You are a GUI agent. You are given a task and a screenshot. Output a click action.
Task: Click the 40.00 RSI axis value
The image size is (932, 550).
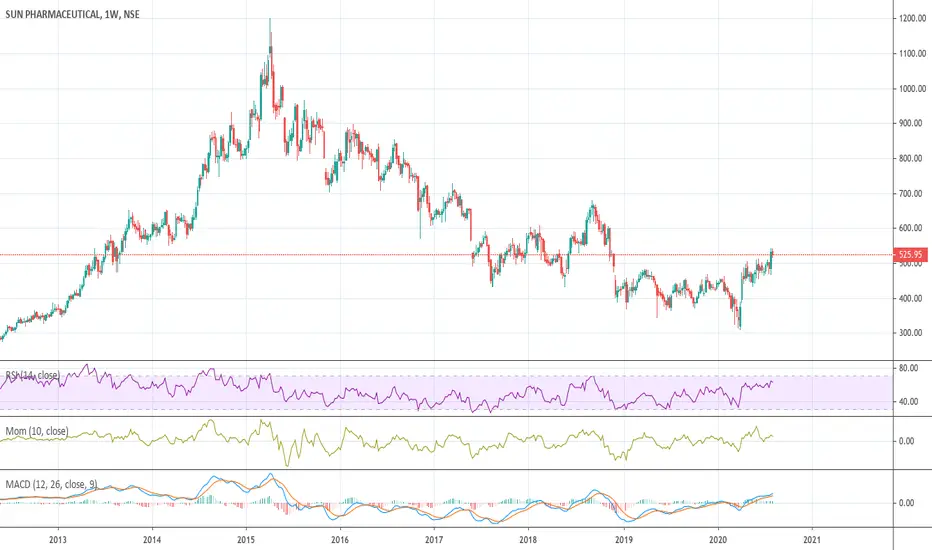pyautogui.click(x=909, y=401)
